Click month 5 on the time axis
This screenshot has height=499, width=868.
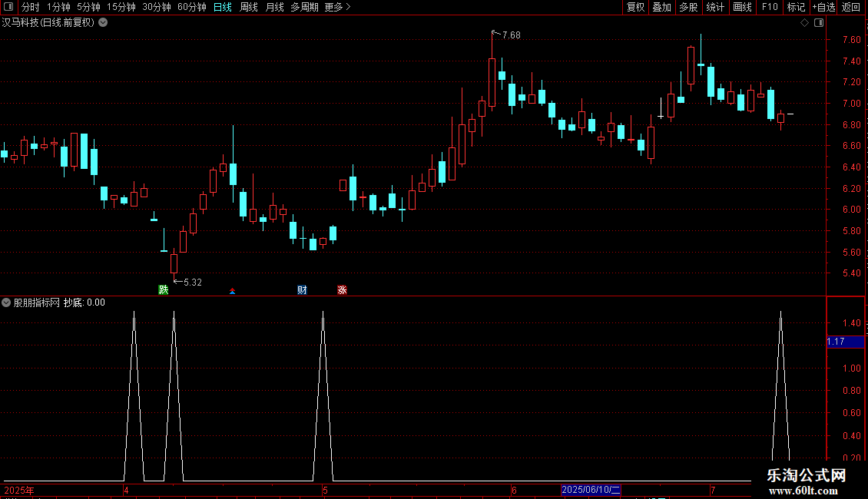[x=325, y=490]
